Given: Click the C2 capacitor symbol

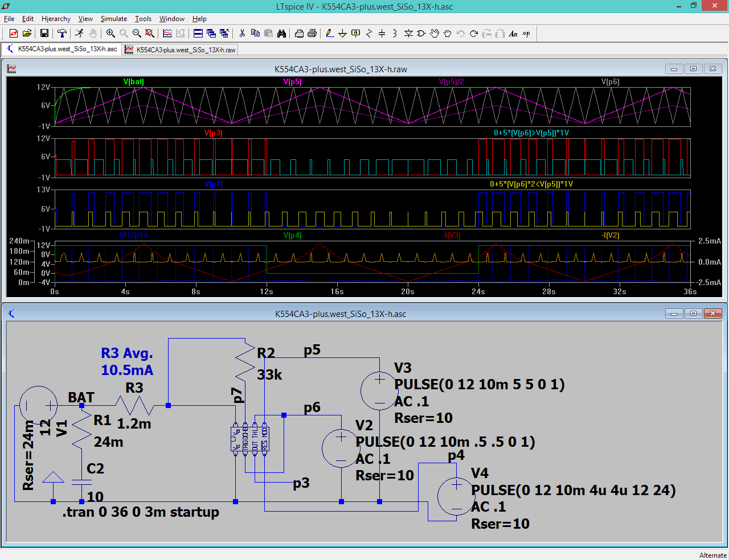Looking at the screenshot, I should [x=82, y=483].
